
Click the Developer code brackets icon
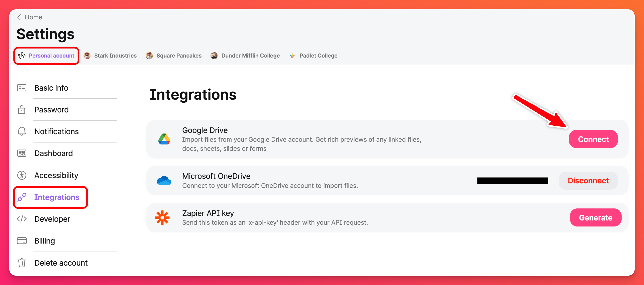[x=22, y=219]
